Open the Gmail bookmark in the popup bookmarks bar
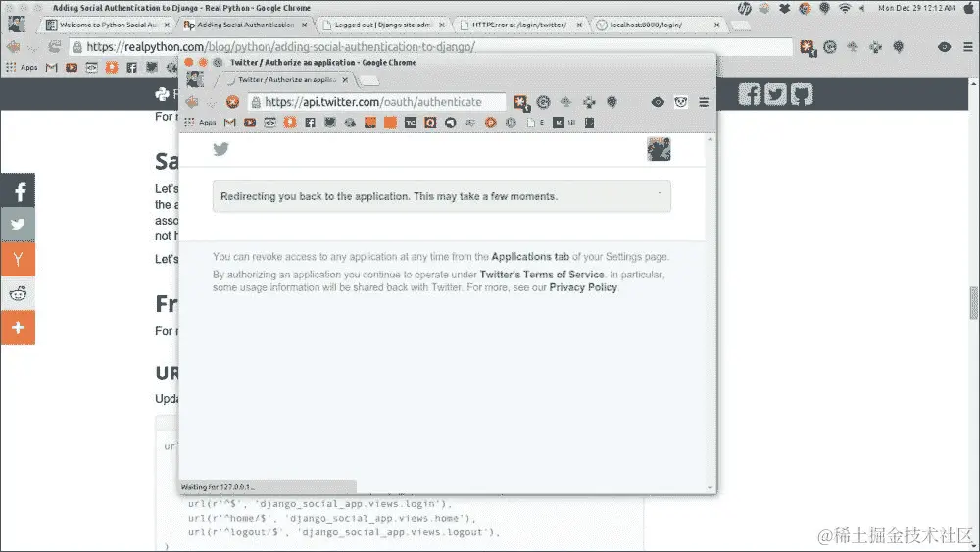 230,123
